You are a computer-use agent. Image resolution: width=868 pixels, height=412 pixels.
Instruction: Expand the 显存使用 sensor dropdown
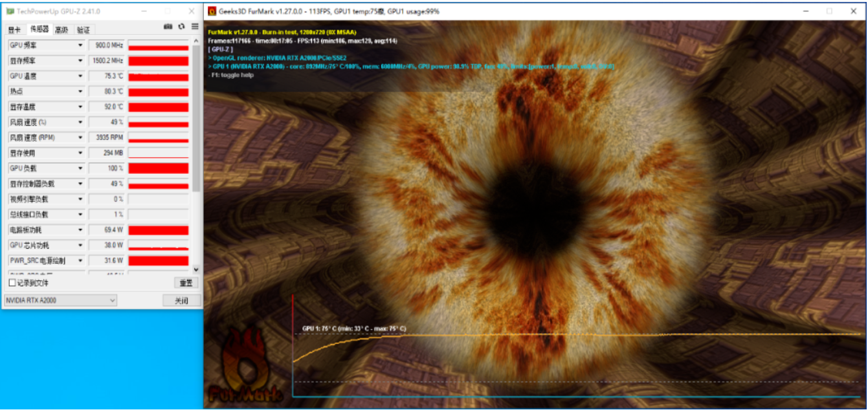(80, 153)
